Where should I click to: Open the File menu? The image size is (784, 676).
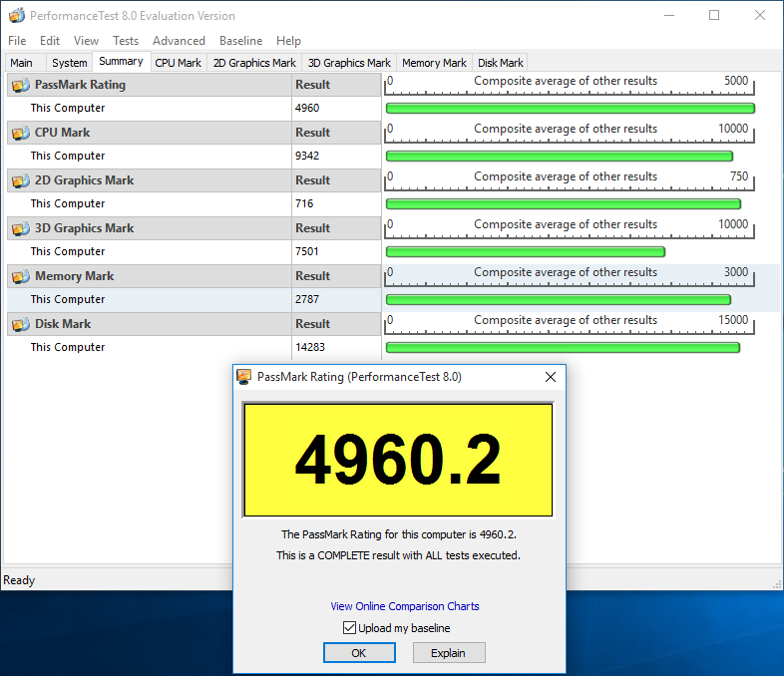click(x=17, y=41)
